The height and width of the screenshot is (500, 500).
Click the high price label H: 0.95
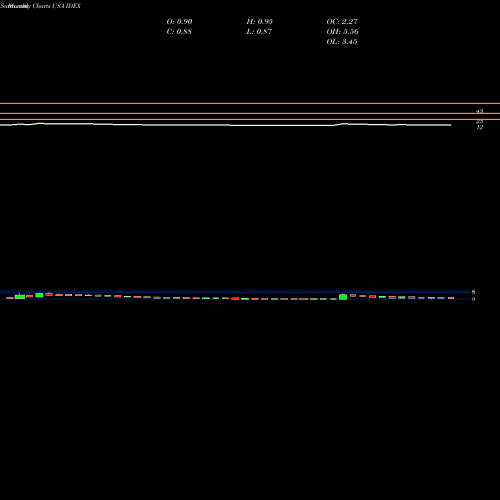point(260,22)
